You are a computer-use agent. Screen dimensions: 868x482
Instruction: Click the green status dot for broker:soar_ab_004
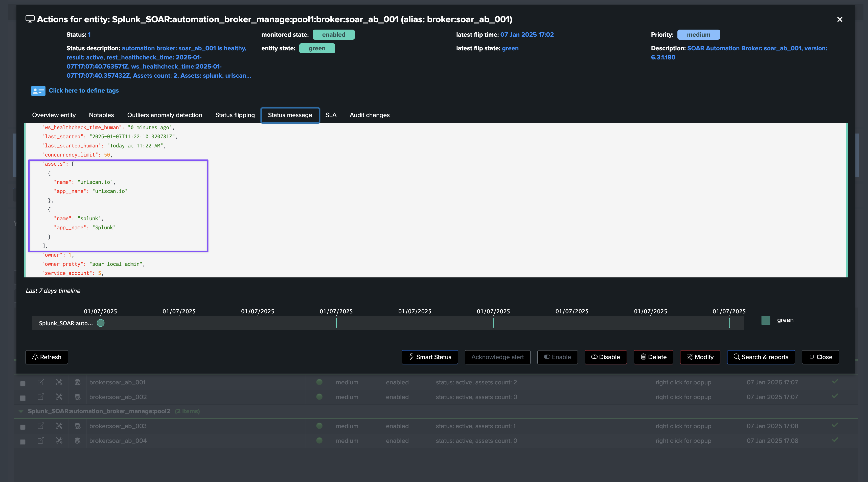(319, 440)
